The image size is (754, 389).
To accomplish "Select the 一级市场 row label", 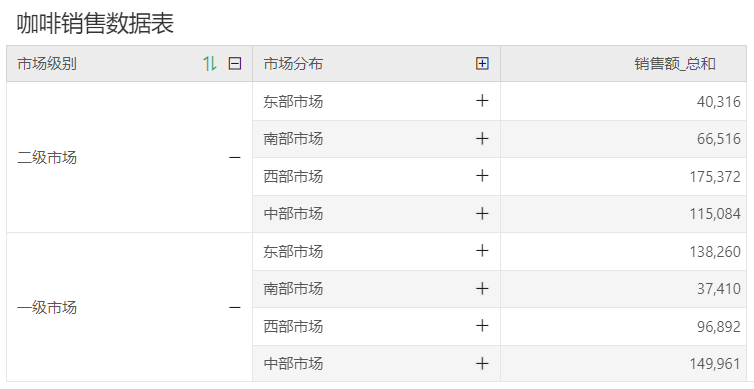I will pyautogui.click(x=47, y=307).
